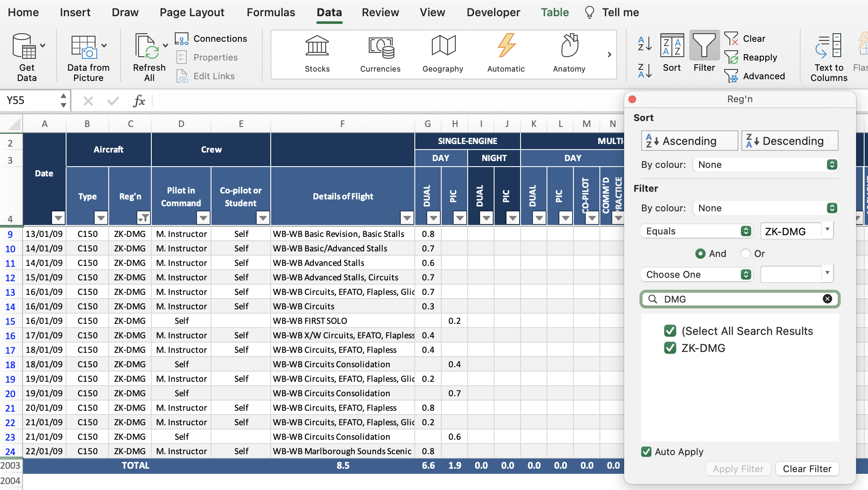Clear the DMG search text
868x490 pixels.
click(827, 299)
